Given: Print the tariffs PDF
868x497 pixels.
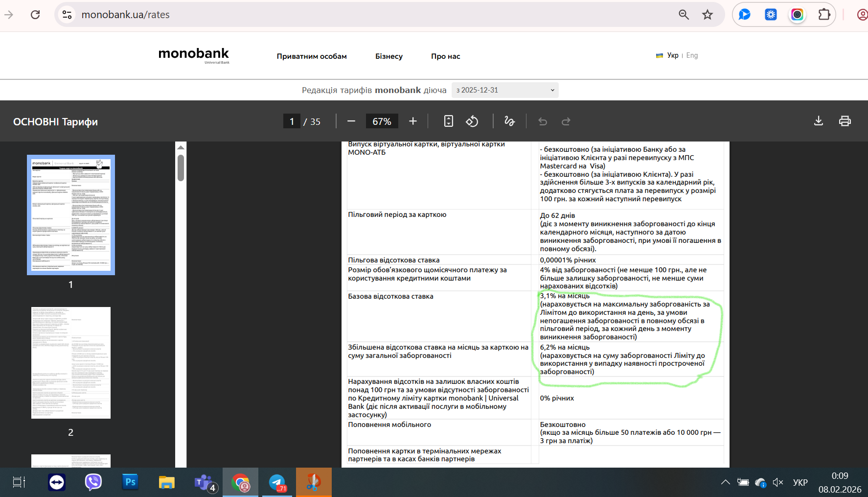Looking at the screenshot, I should point(845,121).
